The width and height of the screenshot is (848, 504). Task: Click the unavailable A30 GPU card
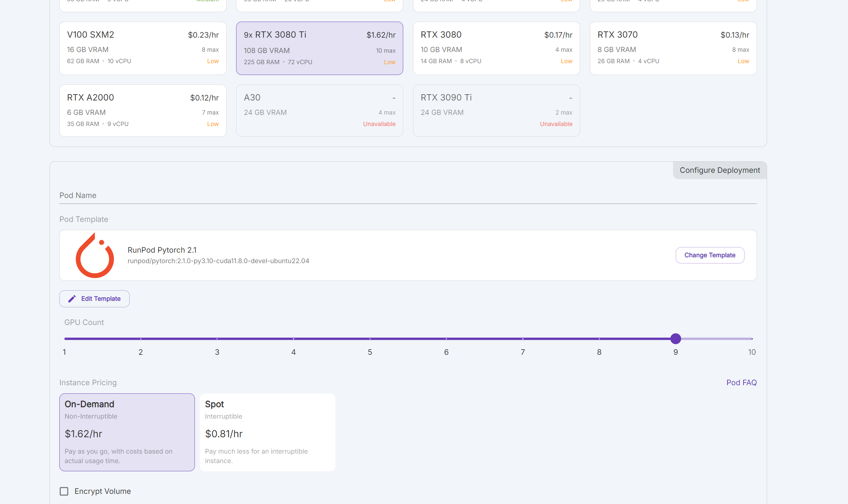[x=319, y=111]
